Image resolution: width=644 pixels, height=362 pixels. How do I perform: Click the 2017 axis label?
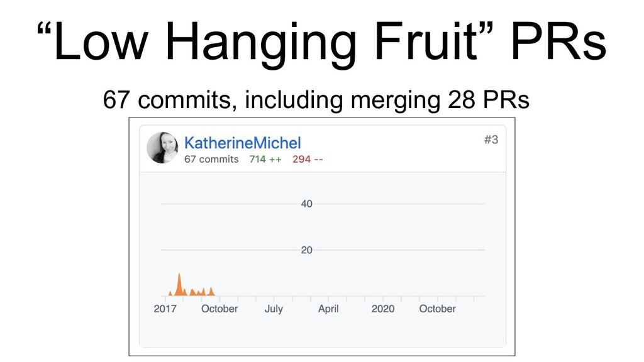165,309
